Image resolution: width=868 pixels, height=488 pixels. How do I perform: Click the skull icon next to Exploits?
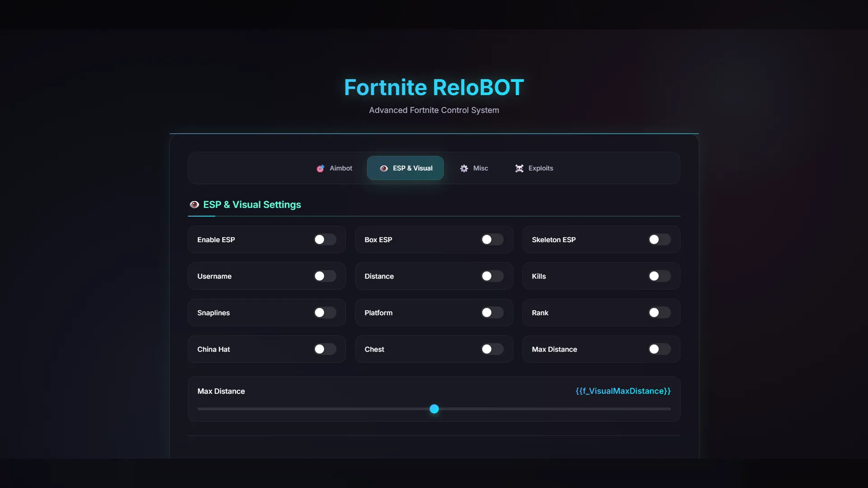[519, 169]
